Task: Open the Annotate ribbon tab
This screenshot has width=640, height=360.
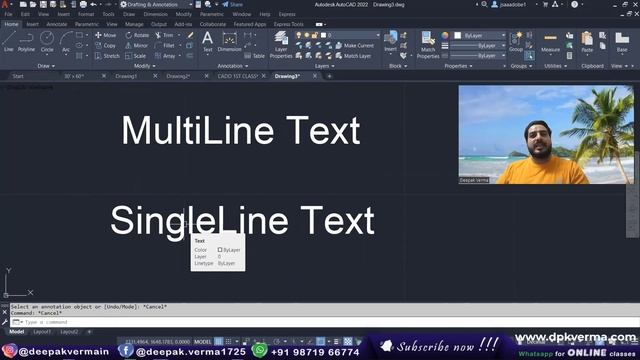Action: click(x=56, y=24)
